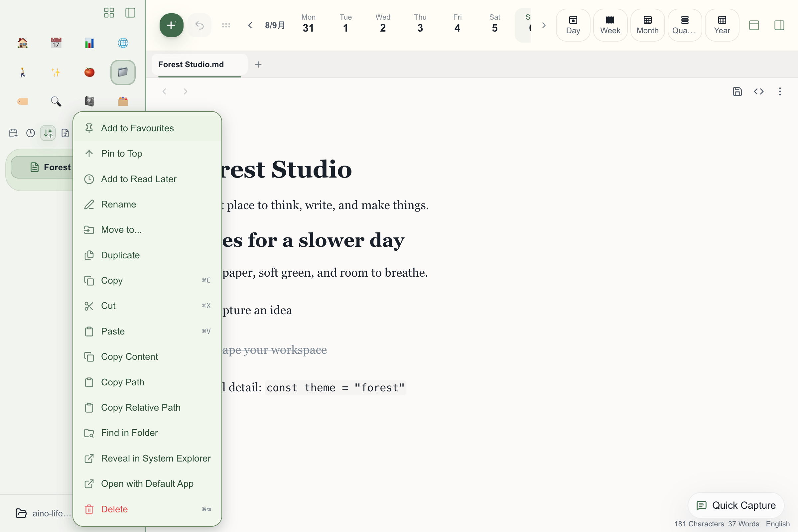The image size is (798, 532).
Task: Open the grid view icon in sidebar header
Action: point(109,13)
